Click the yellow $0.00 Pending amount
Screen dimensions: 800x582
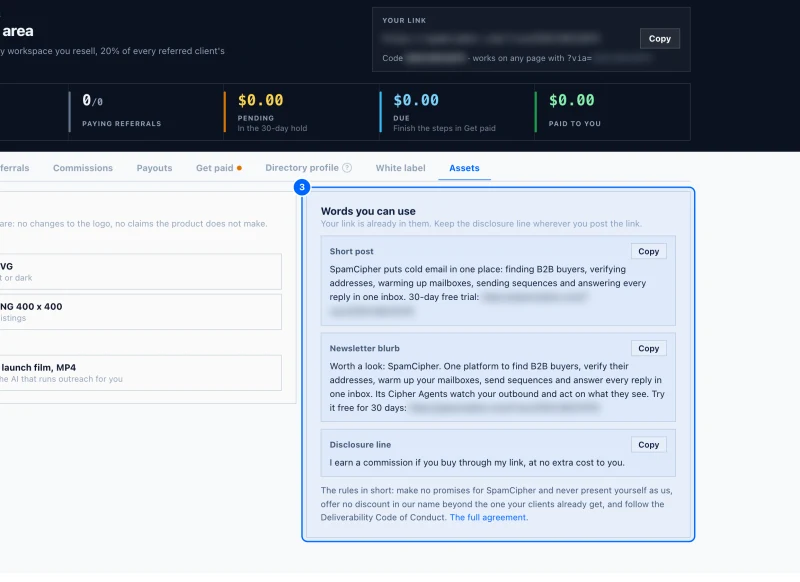(x=261, y=100)
